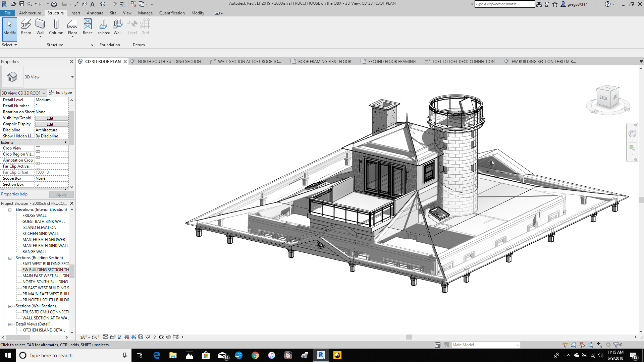Select the Beam tool in Structure ribbon
The height and width of the screenshot is (362, 644).
pyautogui.click(x=26, y=27)
